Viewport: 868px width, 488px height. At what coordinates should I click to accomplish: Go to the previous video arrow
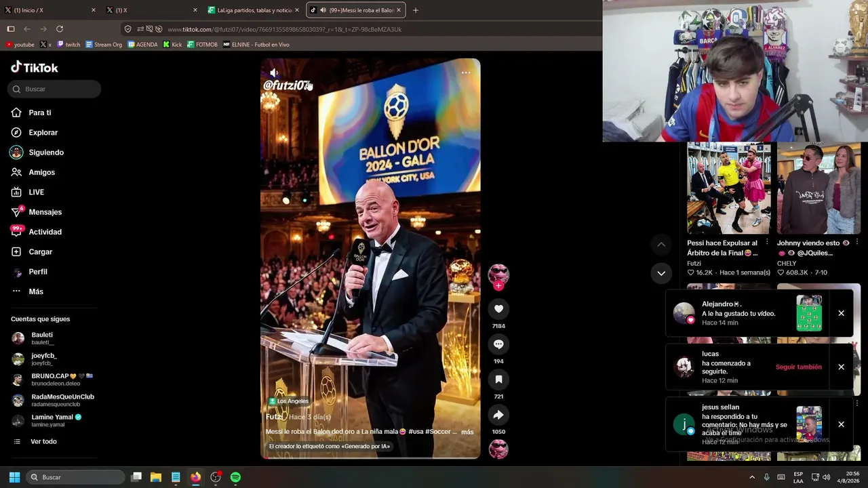pos(661,245)
